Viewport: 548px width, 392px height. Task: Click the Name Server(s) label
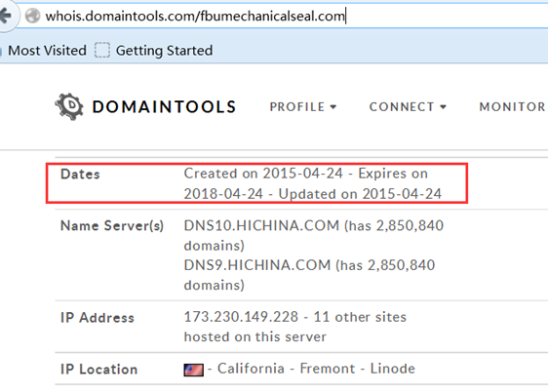(x=112, y=225)
